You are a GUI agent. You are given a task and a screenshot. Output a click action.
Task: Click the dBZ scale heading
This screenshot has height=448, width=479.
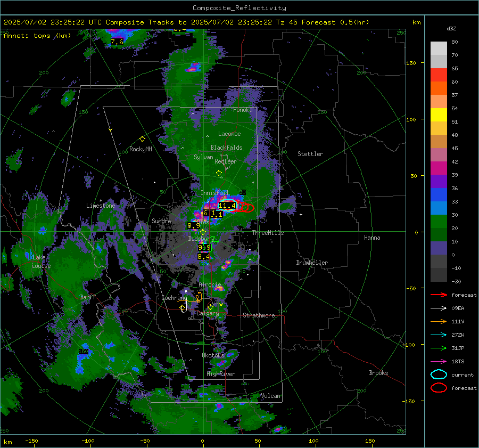[x=451, y=28]
